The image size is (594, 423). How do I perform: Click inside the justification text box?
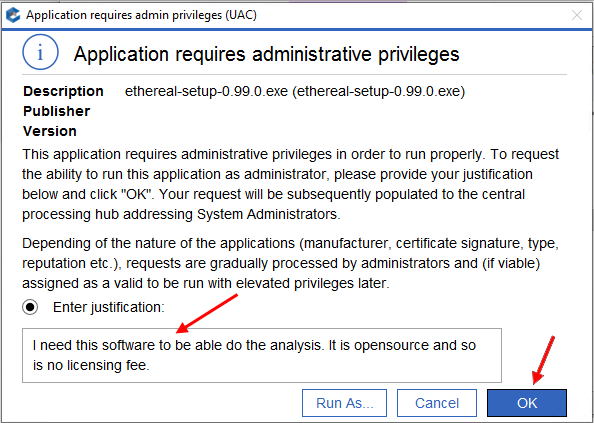point(262,355)
